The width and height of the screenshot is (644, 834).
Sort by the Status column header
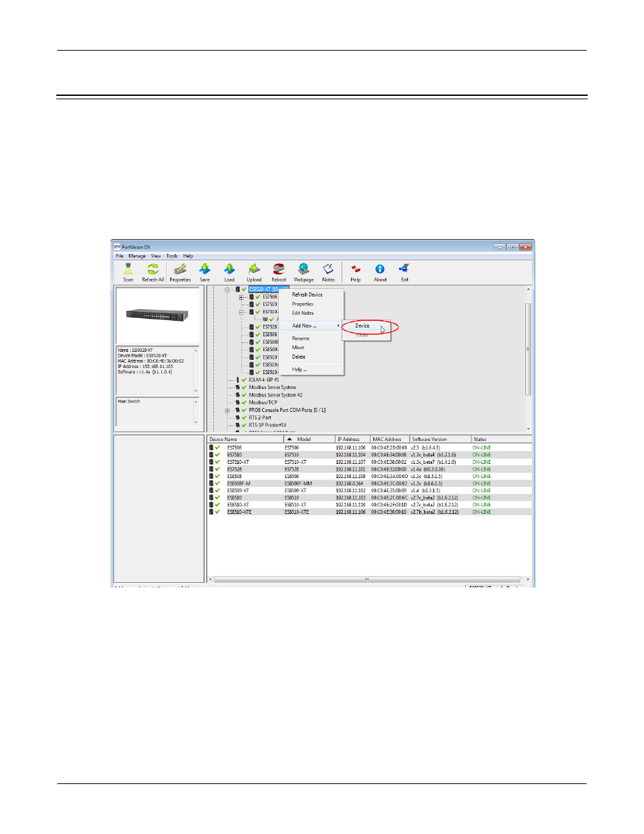[501, 439]
